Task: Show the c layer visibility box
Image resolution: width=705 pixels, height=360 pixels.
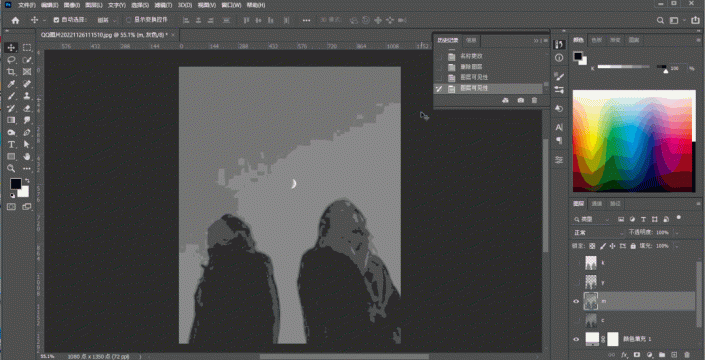Action: (x=576, y=320)
